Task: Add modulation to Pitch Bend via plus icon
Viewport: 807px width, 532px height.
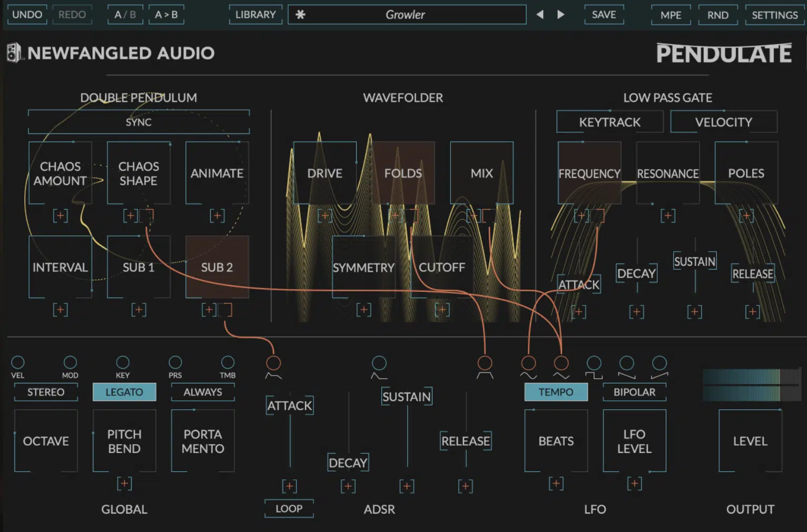Action: (124, 484)
